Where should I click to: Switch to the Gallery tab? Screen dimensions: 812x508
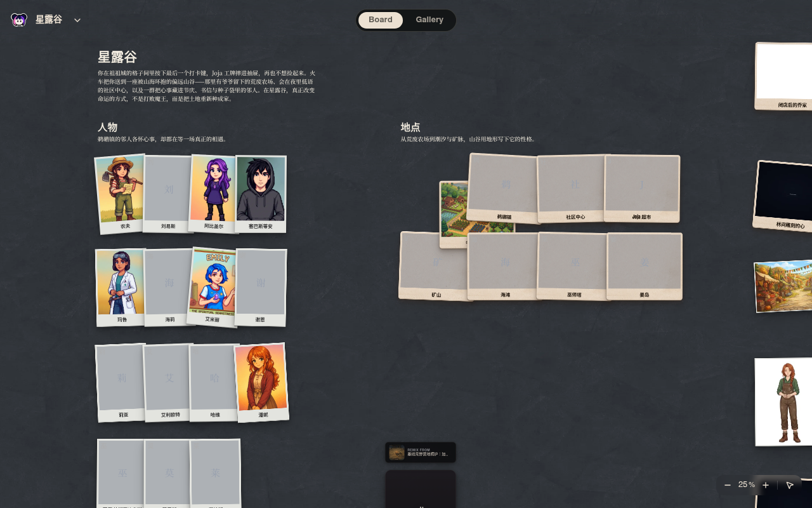pyautogui.click(x=429, y=20)
